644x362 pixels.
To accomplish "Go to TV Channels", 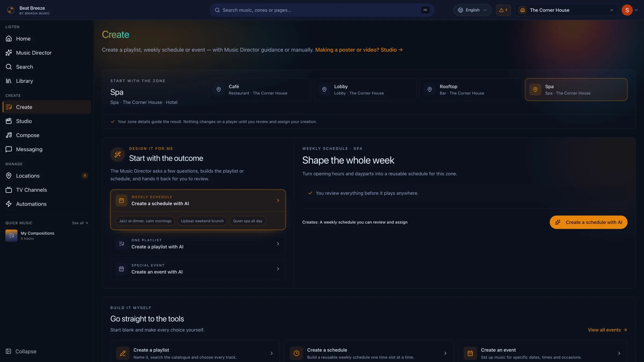I will pyautogui.click(x=47, y=190).
